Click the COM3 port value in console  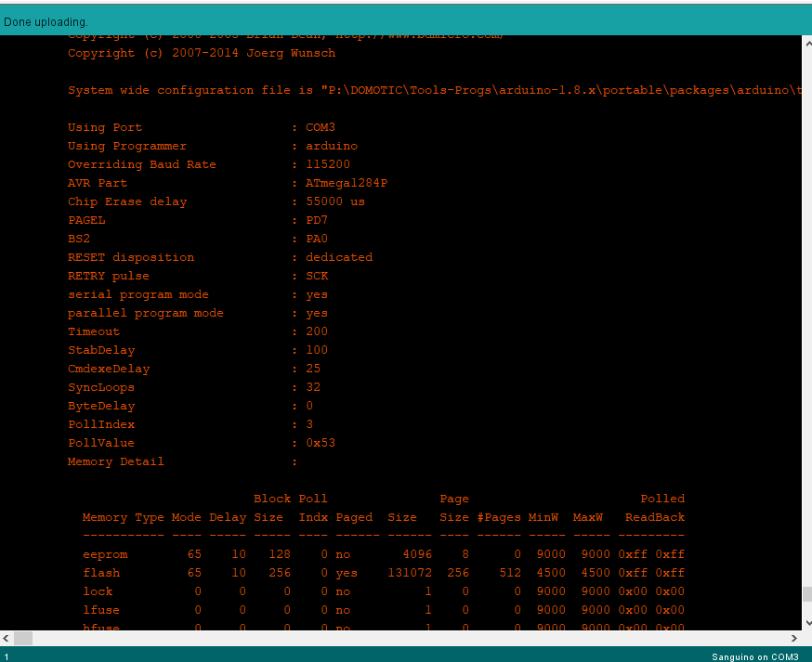pos(320,127)
